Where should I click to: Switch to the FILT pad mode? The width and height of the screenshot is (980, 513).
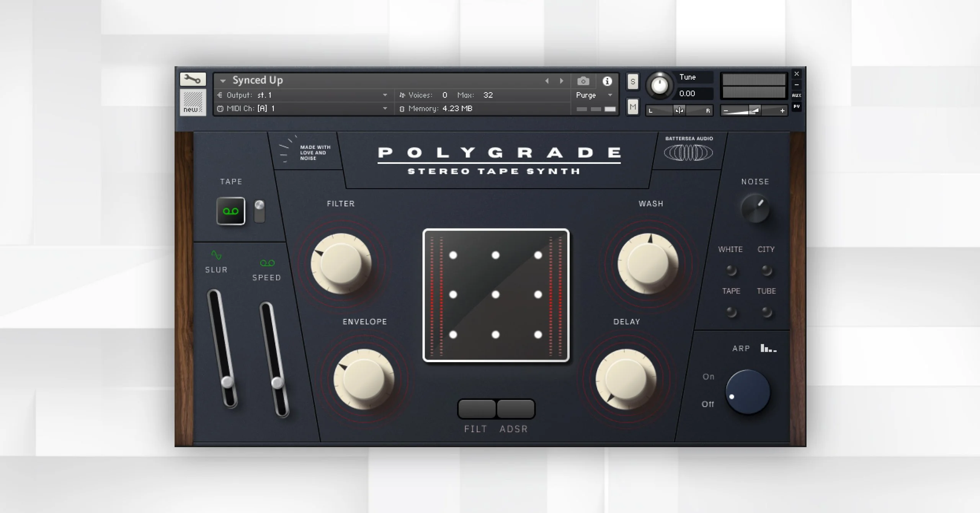477,409
